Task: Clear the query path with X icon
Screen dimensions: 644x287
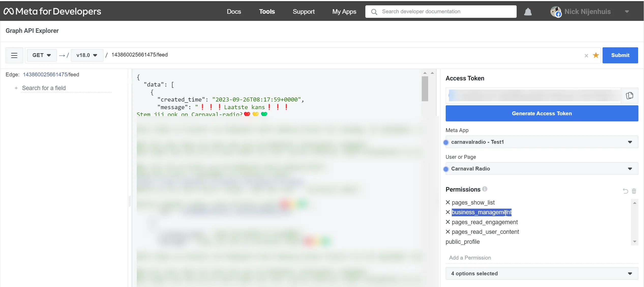Action: (586, 55)
